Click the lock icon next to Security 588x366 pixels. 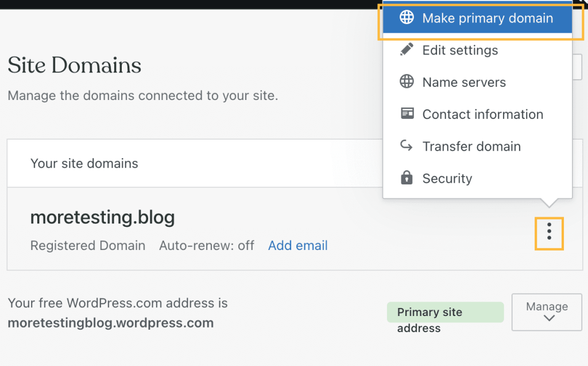[407, 178]
